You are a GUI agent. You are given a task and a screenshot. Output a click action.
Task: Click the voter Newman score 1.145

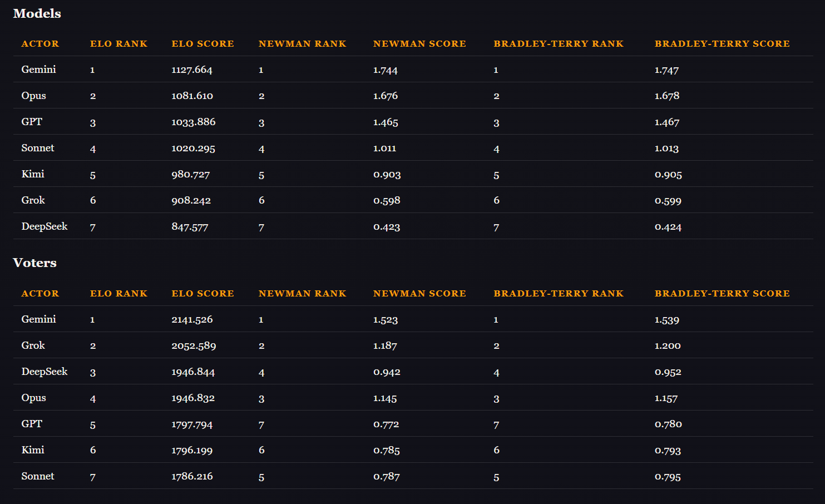(x=385, y=398)
